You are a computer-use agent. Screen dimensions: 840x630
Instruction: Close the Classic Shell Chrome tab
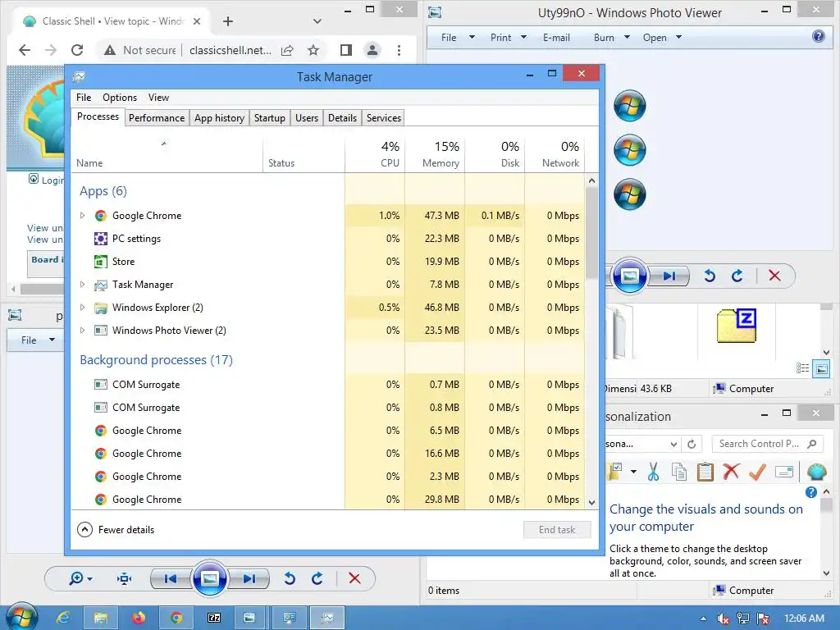(x=197, y=21)
